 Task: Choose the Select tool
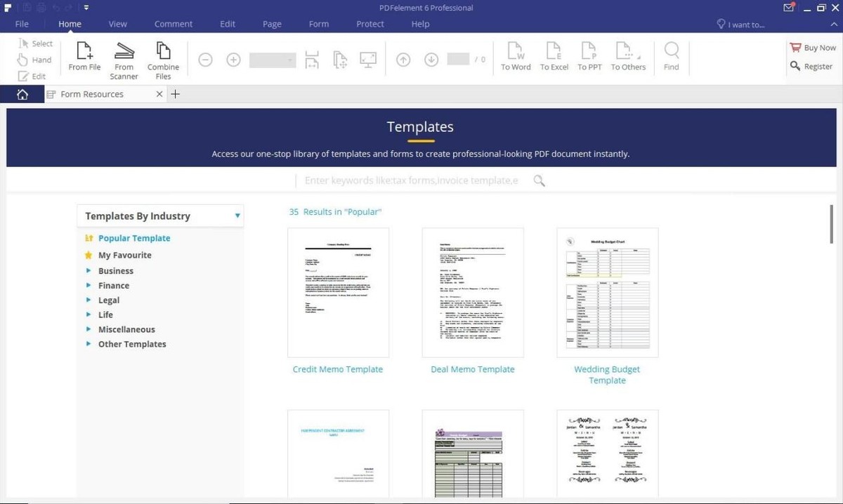tap(36, 44)
